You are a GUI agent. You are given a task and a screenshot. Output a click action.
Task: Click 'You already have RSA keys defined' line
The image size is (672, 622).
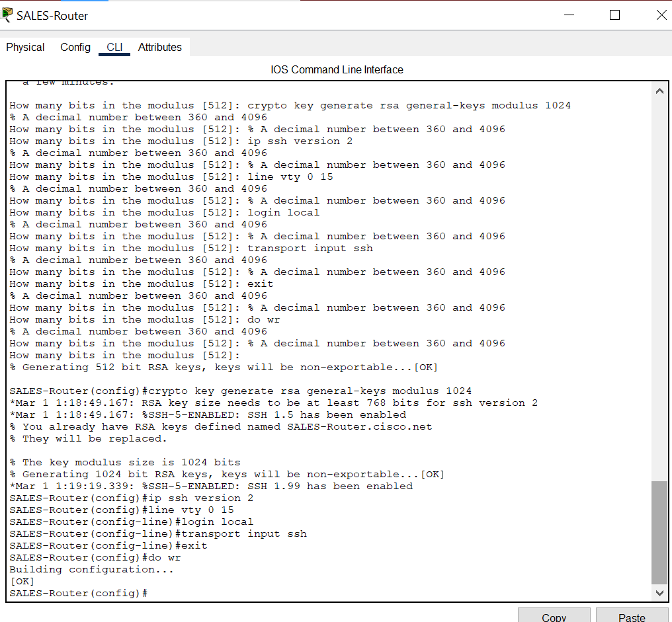tap(221, 427)
